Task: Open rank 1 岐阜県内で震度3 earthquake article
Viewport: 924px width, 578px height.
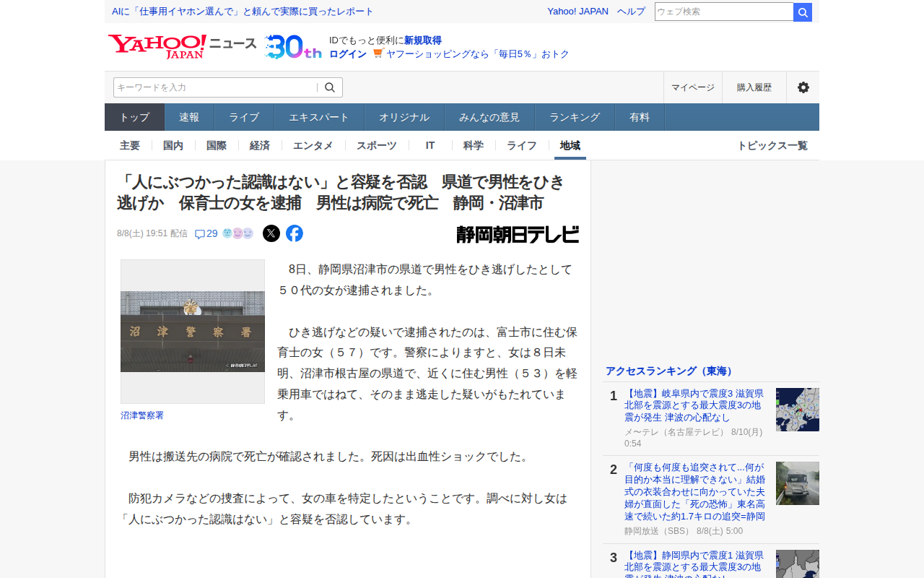Action: pos(694,405)
